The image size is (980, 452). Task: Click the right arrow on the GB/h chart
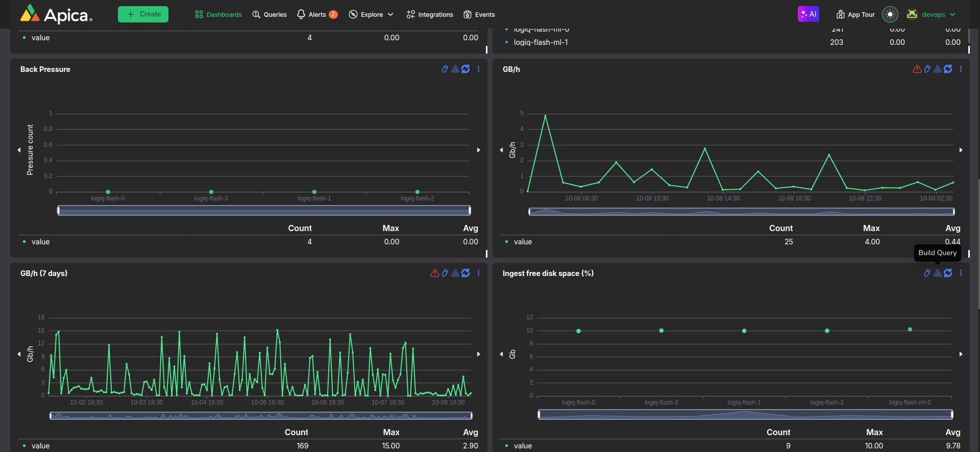pos(961,150)
